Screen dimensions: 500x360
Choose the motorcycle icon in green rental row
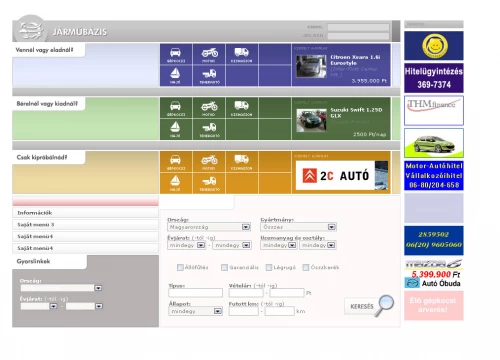pos(209,106)
